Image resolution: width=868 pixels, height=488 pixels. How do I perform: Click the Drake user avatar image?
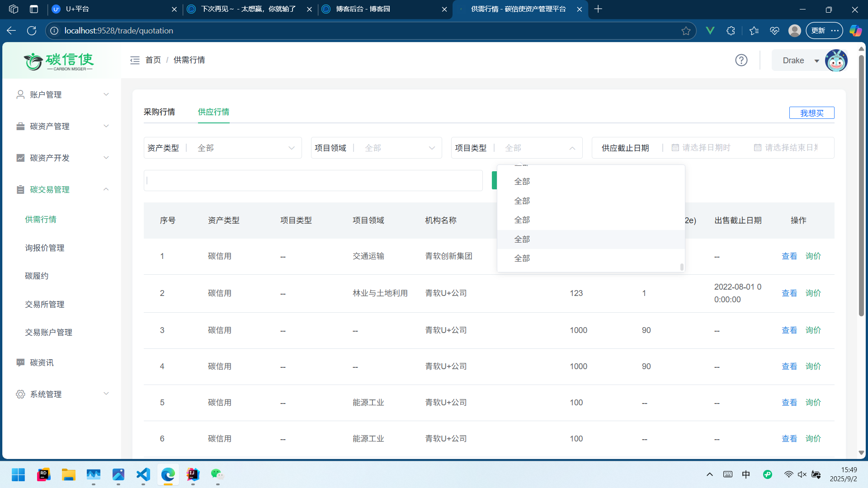point(836,61)
